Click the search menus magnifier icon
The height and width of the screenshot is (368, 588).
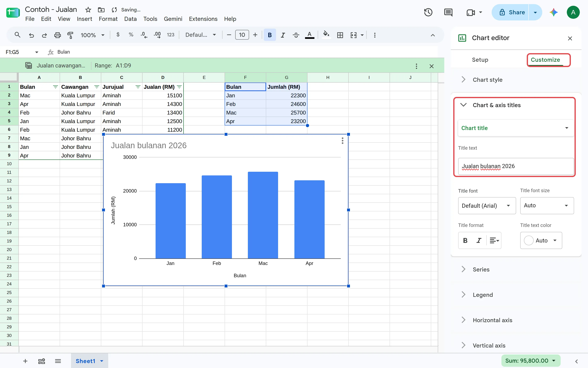pyautogui.click(x=17, y=35)
